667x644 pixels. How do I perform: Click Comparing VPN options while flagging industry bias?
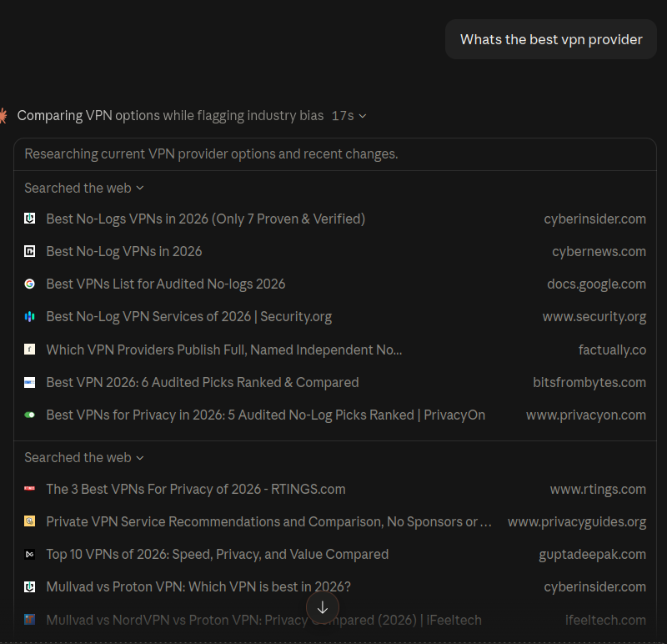[170, 115]
